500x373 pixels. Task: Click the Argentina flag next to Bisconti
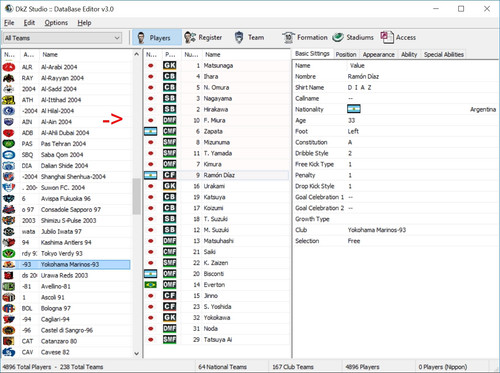pos(151,274)
